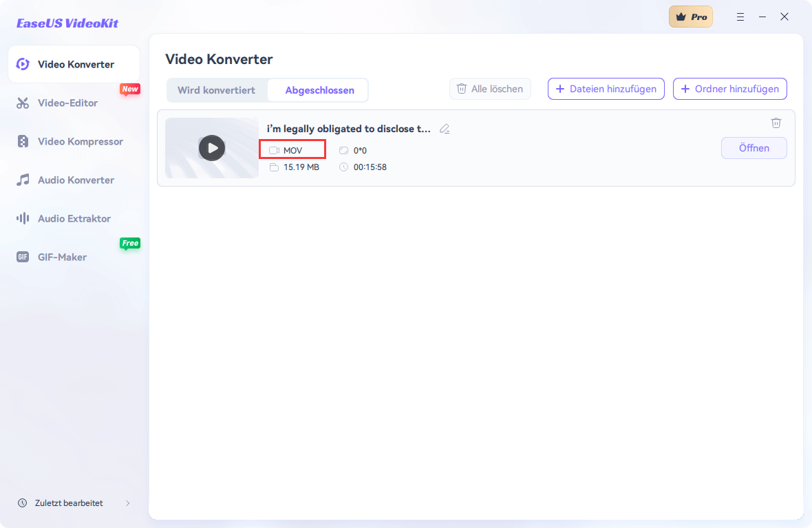Click Ordner hinzufügen button
Screen dimensions: 812x528
pos(729,89)
